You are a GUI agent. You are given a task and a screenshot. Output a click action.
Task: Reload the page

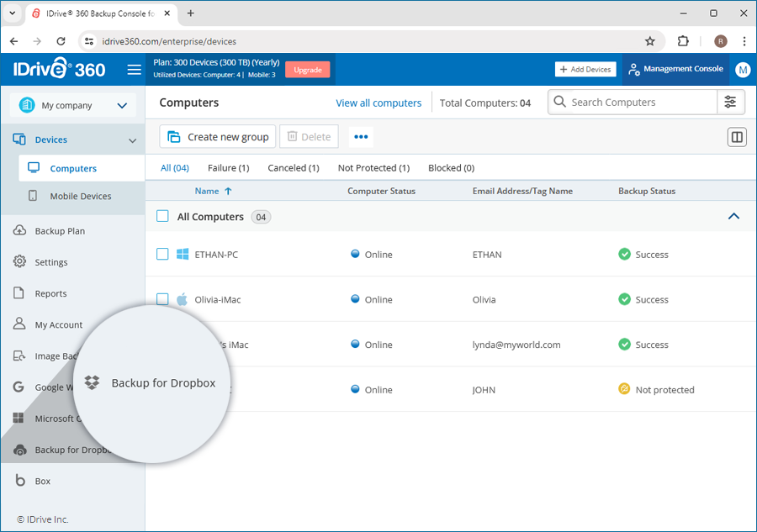tap(61, 41)
